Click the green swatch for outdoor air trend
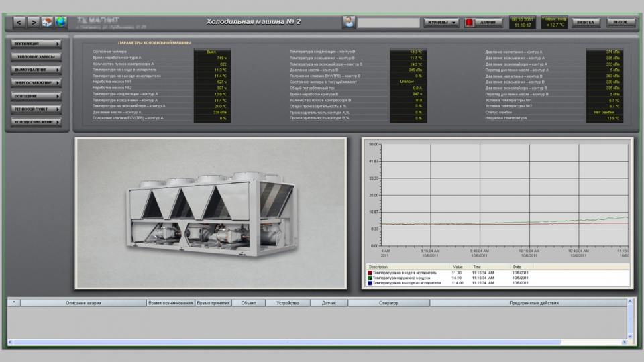644x362 pixels. [370, 278]
